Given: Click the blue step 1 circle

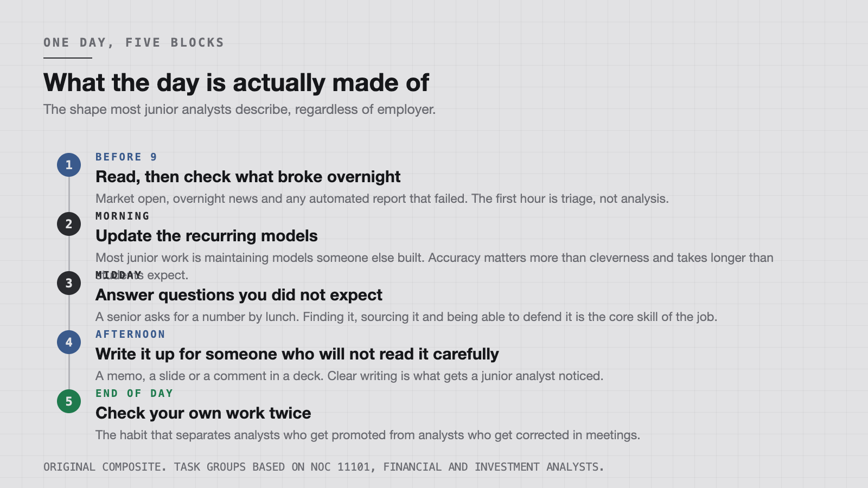Looking at the screenshot, I should click(69, 165).
